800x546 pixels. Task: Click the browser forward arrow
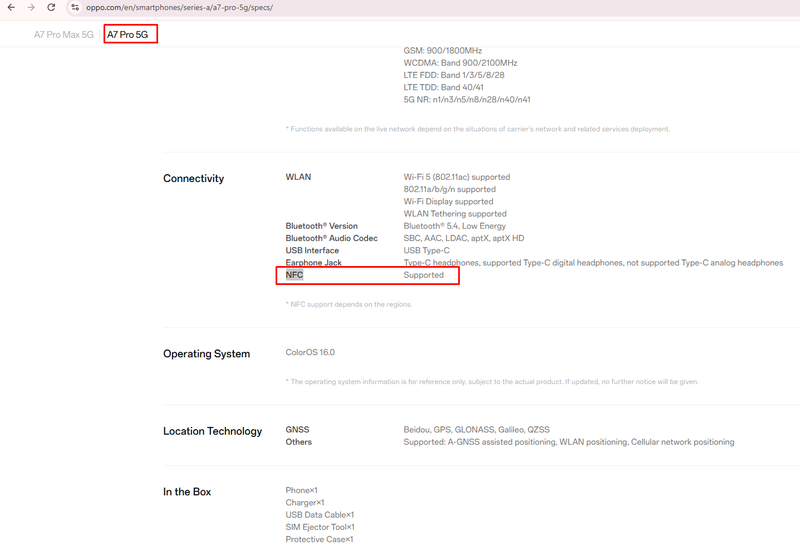click(31, 7)
